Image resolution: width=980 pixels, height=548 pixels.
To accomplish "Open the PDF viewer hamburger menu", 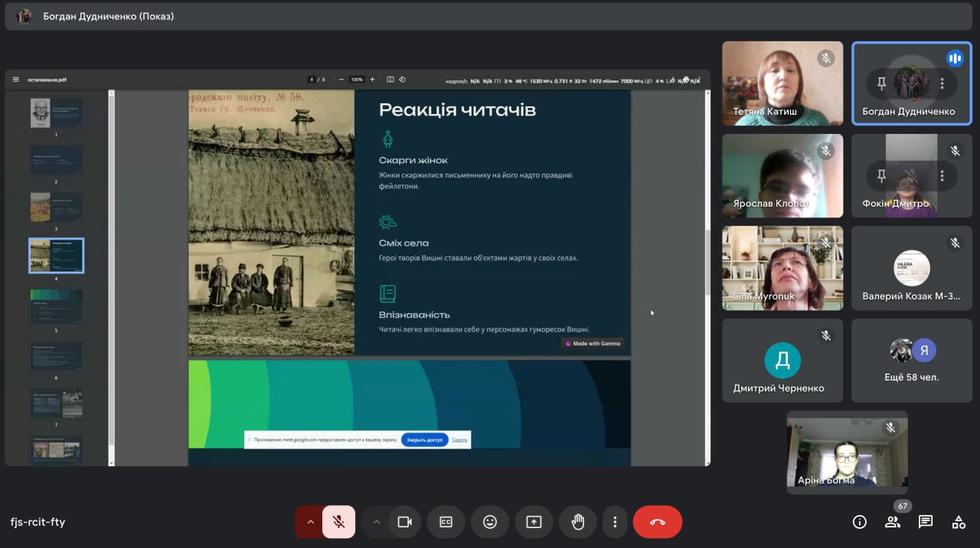I will 16,80.
